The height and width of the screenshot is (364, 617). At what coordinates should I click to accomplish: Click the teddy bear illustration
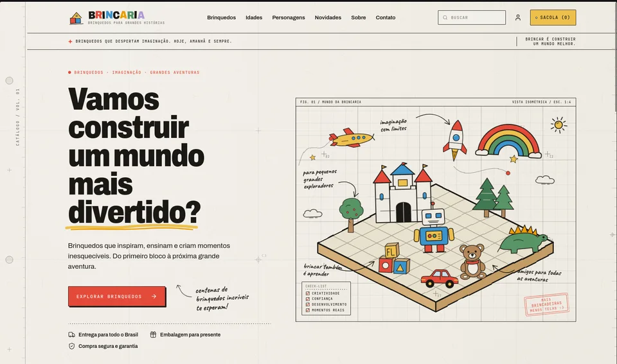tap(472, 261)
